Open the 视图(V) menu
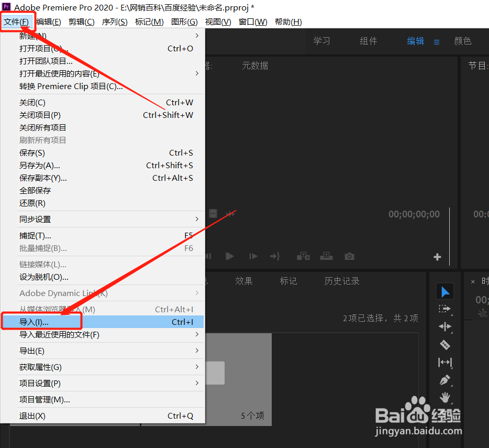 218,22
